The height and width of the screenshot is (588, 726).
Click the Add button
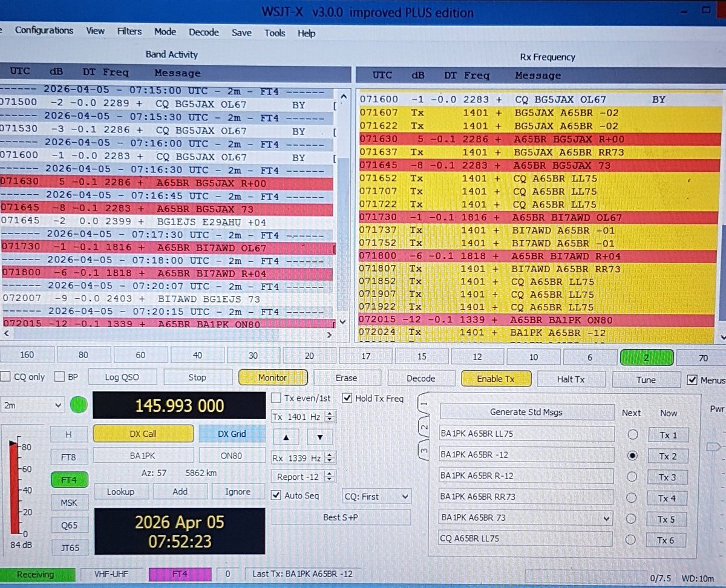click(x=180, y=491)
